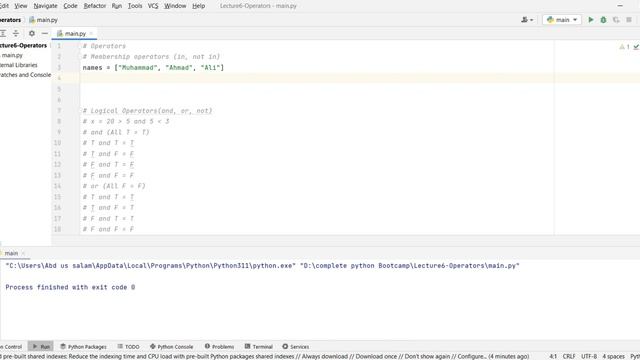Open the Problems tool window
Screen dimensions: 640x360
point(220,347)
